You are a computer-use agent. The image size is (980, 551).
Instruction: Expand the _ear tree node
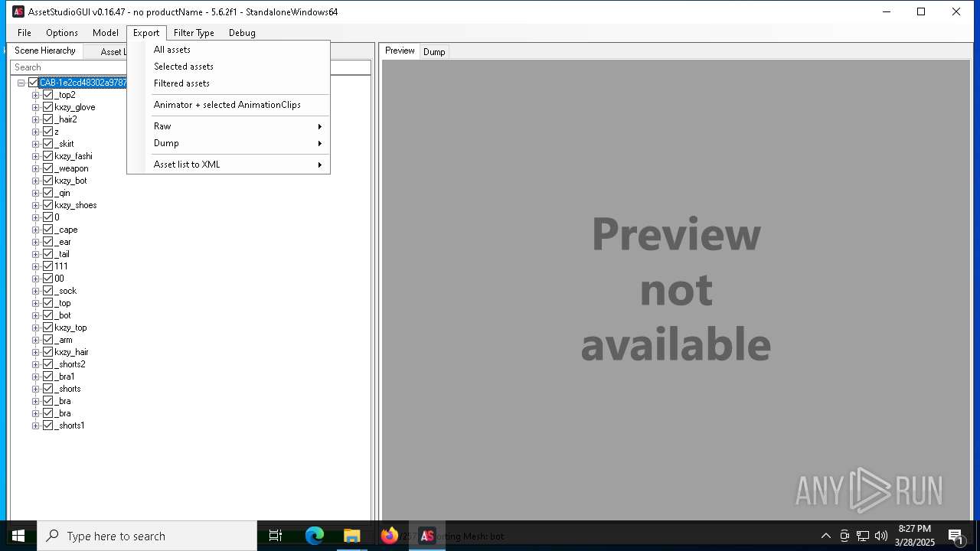tap(35, 242)
